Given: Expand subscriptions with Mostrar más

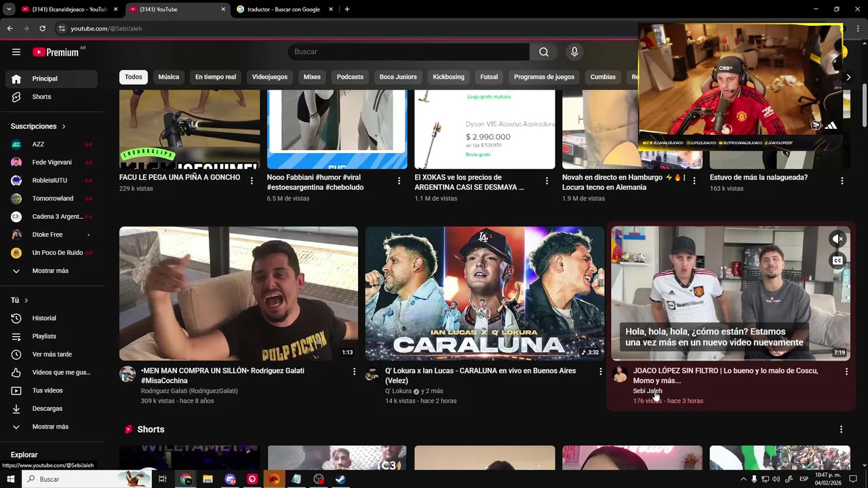Looking at the screenshot, I should [52, 271].
